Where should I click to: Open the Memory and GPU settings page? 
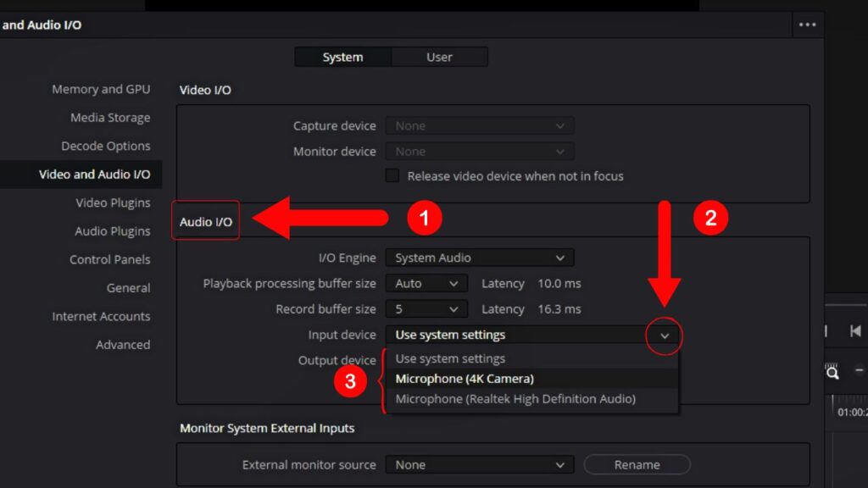pyautogui.click(x=101, y=89)
